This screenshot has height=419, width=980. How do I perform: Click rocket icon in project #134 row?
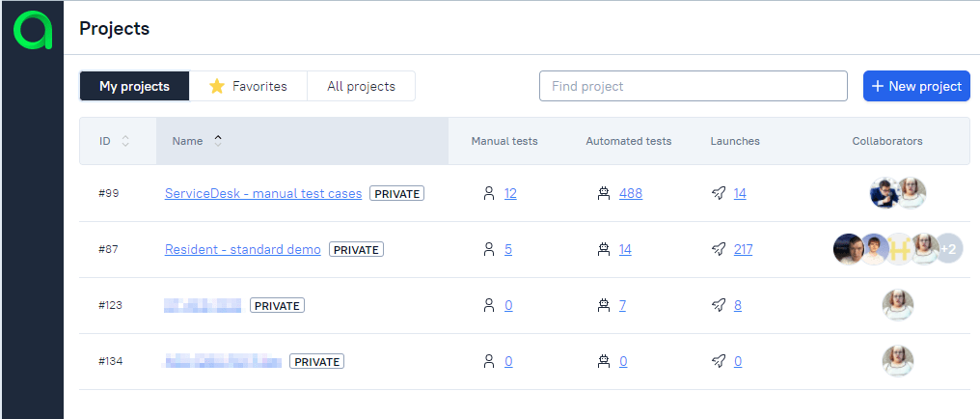pyautogui.click(x=719, y=361)
